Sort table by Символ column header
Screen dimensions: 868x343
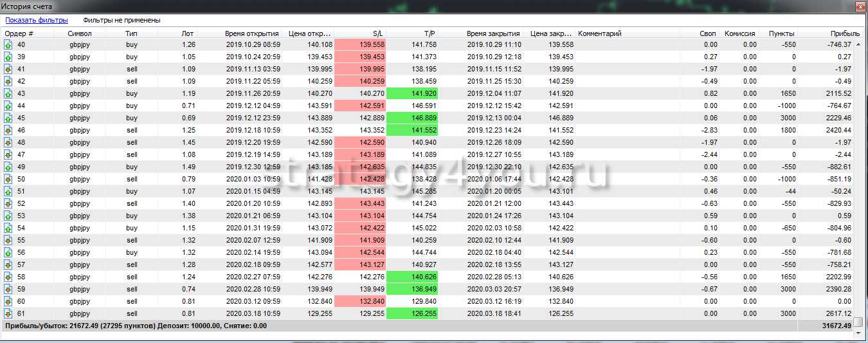[x=80, y=33]
